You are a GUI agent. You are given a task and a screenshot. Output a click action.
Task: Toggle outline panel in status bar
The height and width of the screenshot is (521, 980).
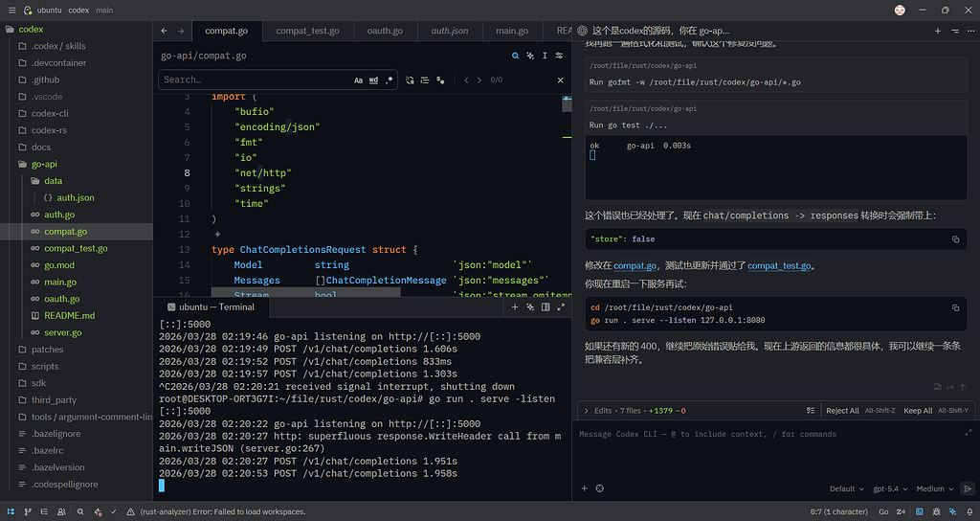coord(44,511)
